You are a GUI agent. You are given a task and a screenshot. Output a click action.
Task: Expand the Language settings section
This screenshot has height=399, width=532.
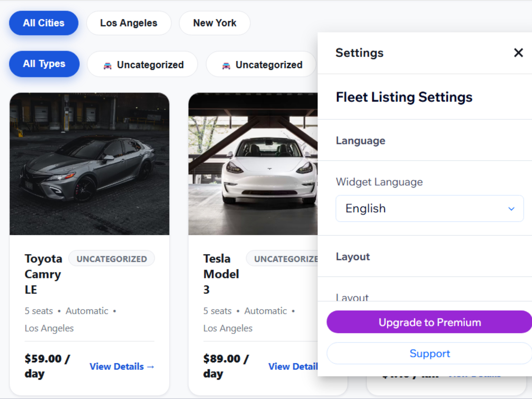[x=425, y=140]
